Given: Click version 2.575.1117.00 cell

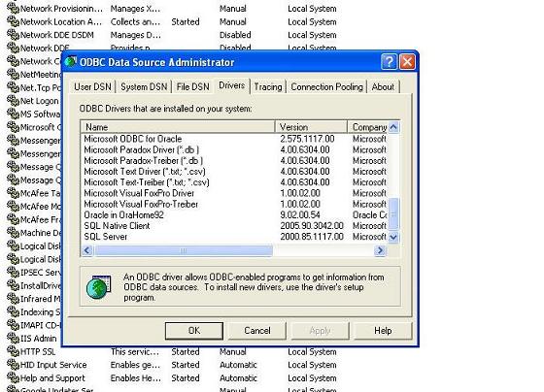Looking at the screenshot, I should [307, 139].
